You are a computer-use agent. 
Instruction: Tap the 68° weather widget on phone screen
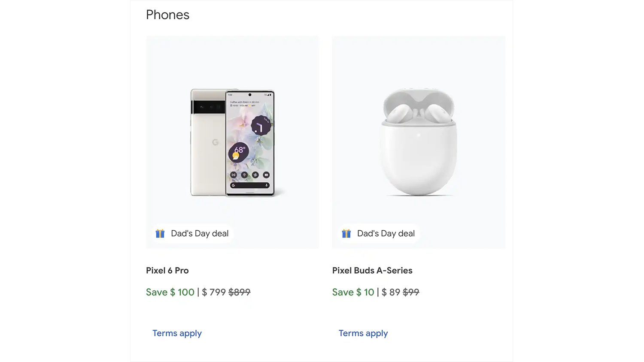238,152
